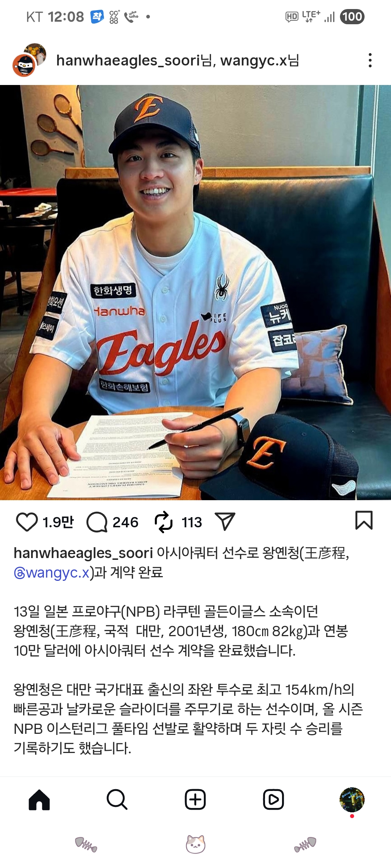Save post with bookmark icon

(364, 520)
